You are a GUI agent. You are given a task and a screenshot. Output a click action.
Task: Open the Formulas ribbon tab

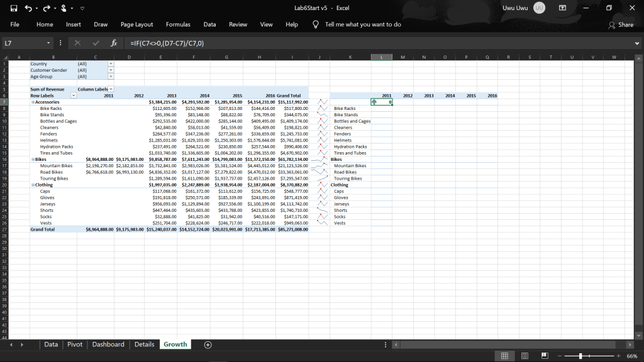[178, 25]
